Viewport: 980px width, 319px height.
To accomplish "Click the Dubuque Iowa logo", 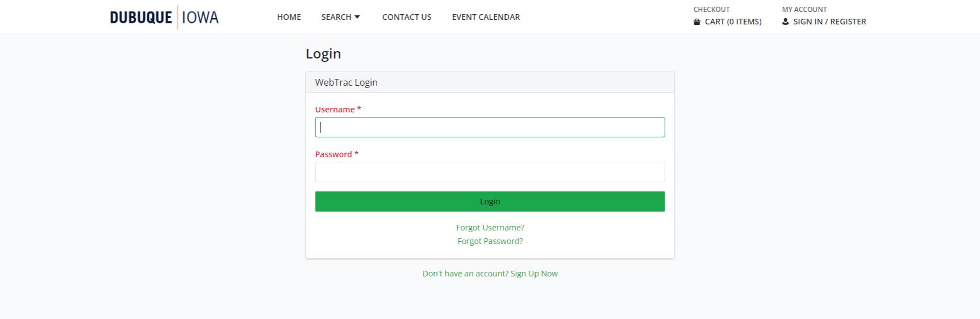I will point(164,17).
